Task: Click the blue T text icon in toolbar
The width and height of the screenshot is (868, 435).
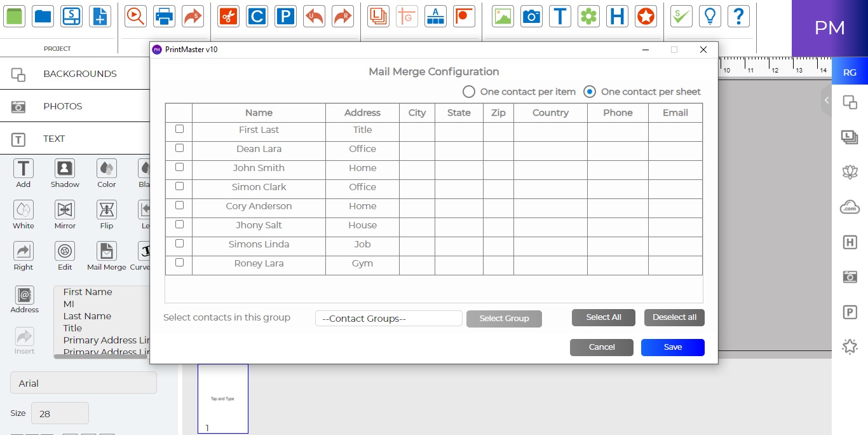Action: (560, 17)
